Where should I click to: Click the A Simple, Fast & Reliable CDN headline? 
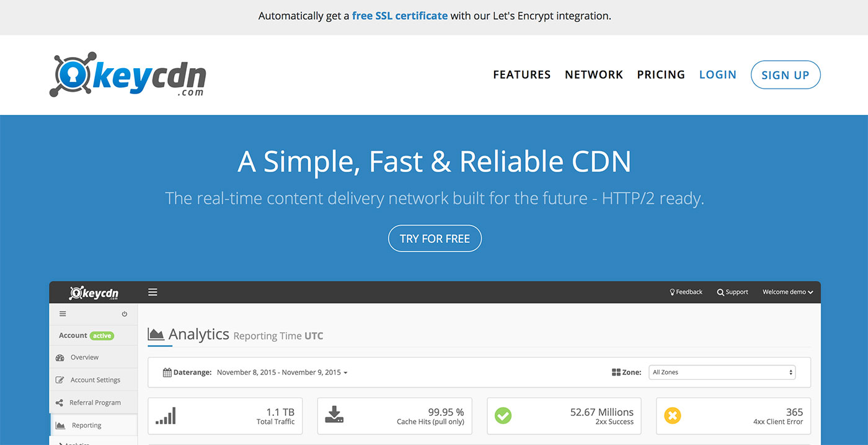[435, 161]
